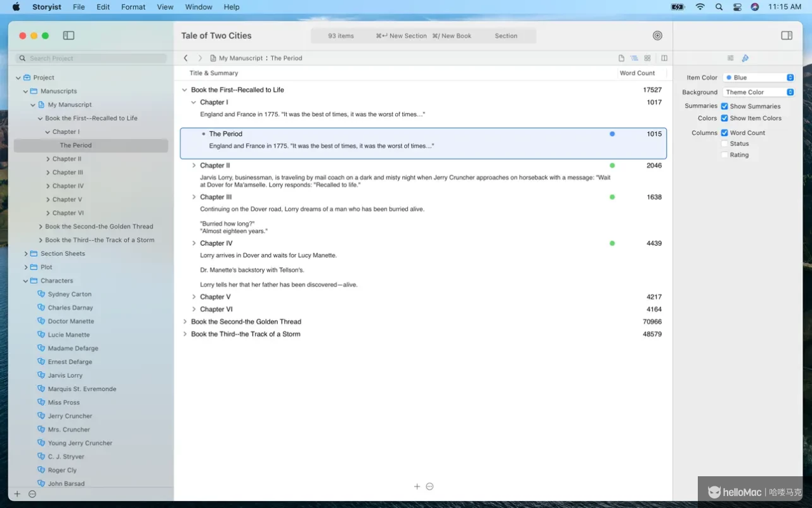Screen dimensions: 812x508
Task: Open the File menu
Action: [x=79, y=7]
